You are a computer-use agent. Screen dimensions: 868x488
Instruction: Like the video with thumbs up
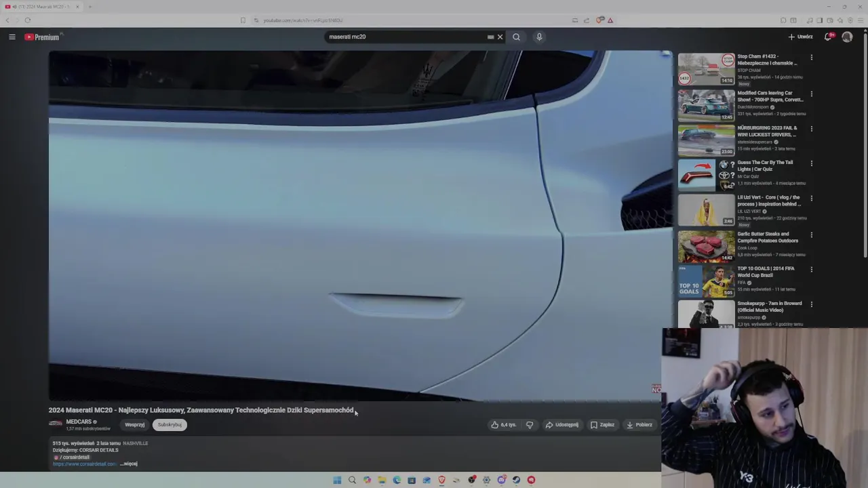(504, 425)
